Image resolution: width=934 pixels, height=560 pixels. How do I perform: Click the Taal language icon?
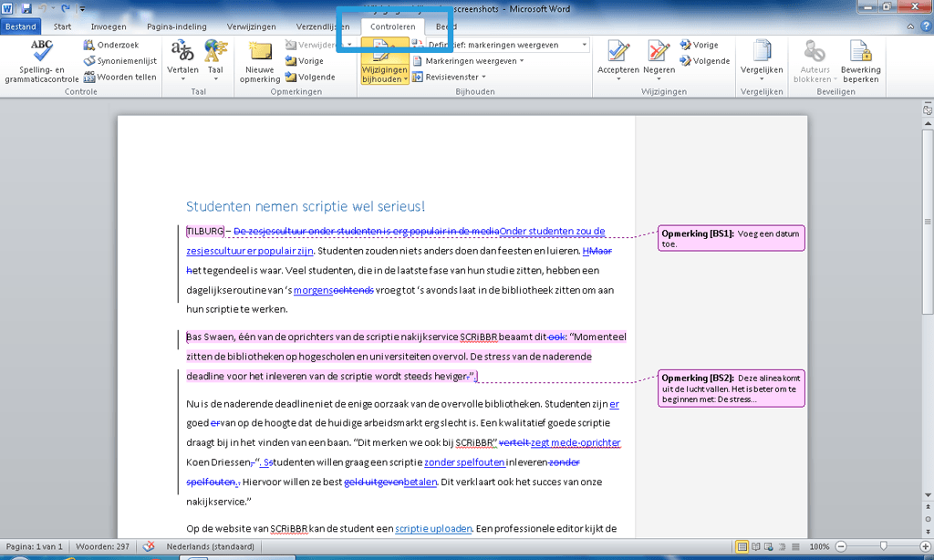[215, 52]
